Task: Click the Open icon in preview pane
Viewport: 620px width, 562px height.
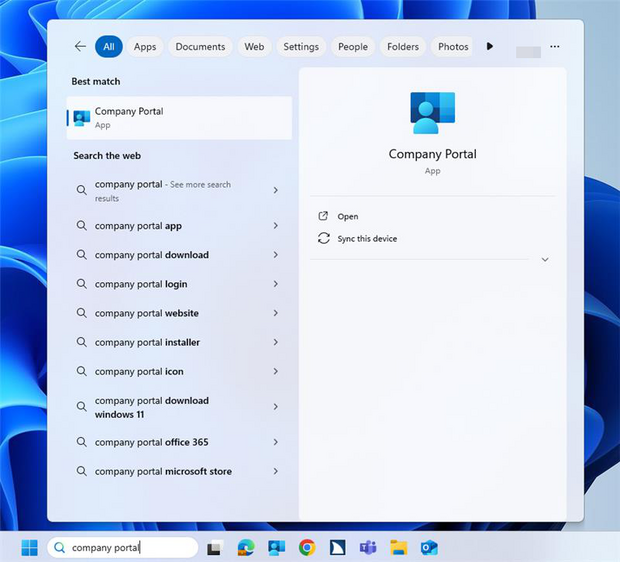Action: pos(323,216)
